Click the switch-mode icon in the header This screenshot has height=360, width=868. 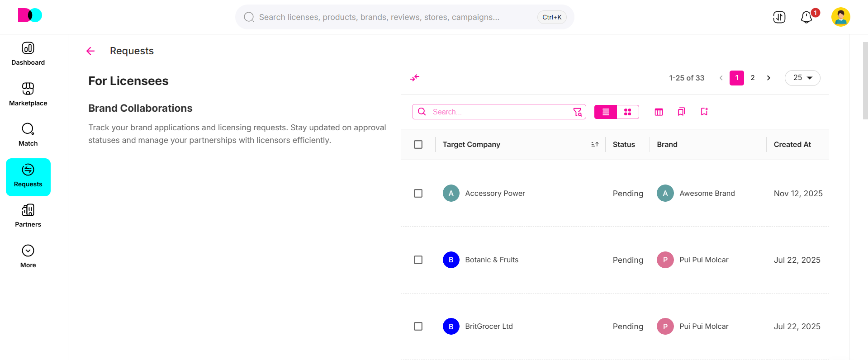click(x=779, y=17)
